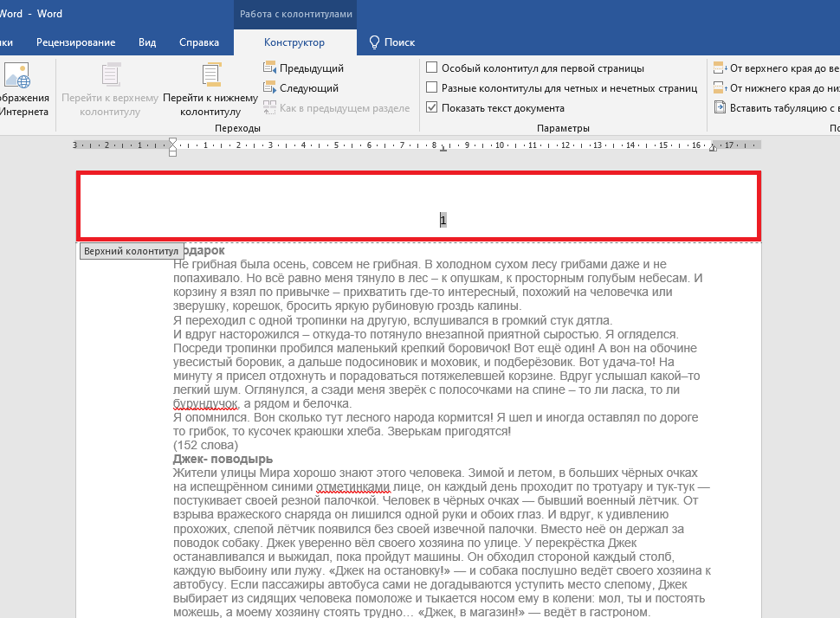840x618 pixels.
Task: Click the Работа с колонтитулами contextual tab header
Action: 295,14
